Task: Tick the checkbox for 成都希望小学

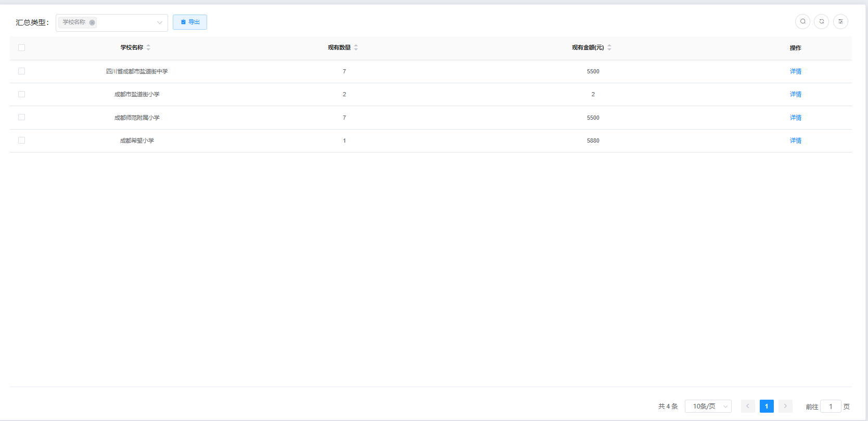Action: 21,141
